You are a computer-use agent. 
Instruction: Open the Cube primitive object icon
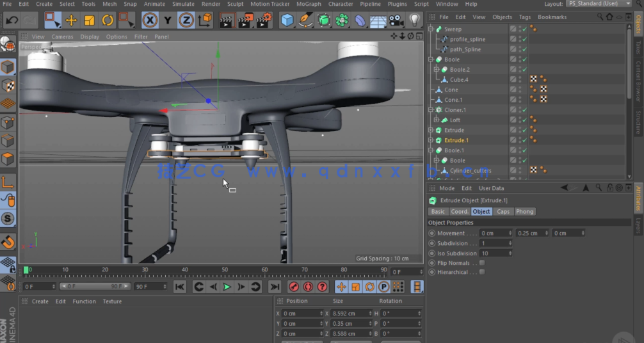[287, 20]
